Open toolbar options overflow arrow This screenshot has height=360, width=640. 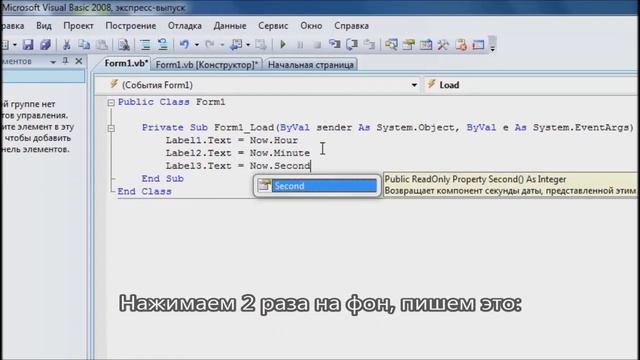point(493,44)
